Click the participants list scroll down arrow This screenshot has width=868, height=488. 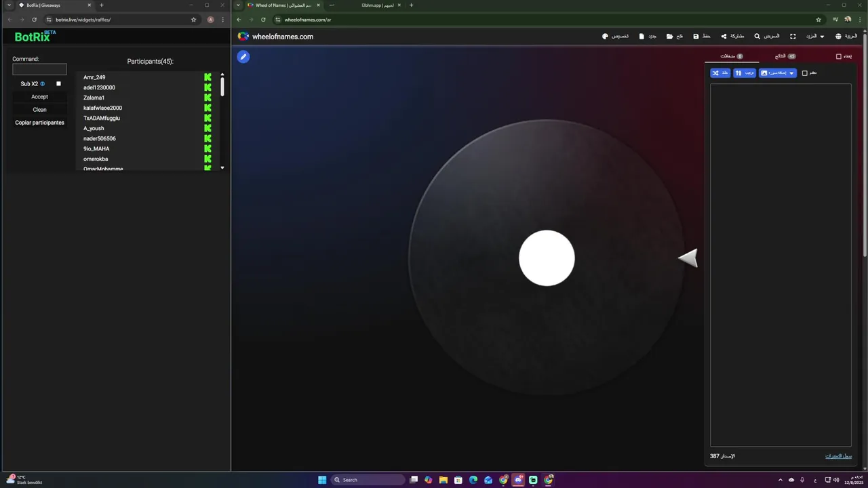click(222, 167)
